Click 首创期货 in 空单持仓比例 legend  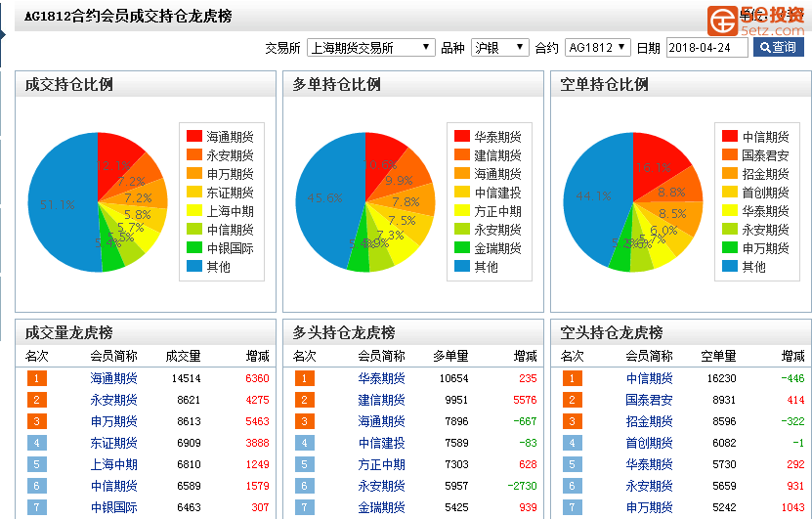pos(765,193)
